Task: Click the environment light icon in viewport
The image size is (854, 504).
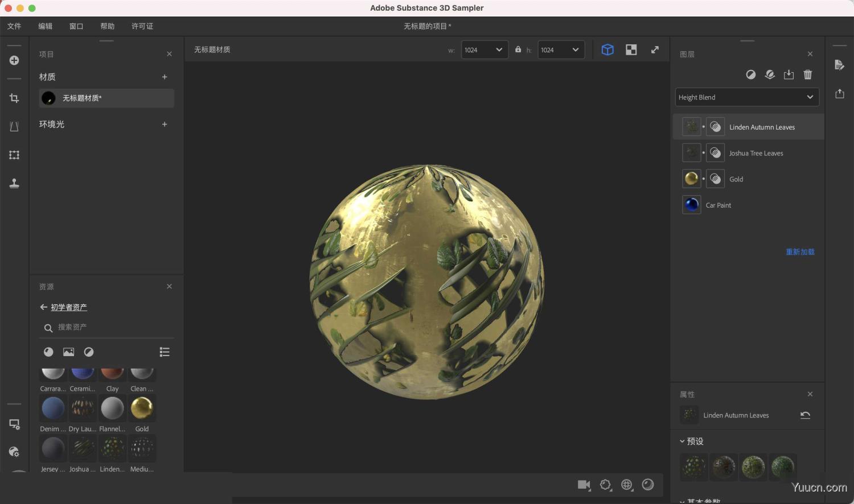Action: (x=626, y=485)
